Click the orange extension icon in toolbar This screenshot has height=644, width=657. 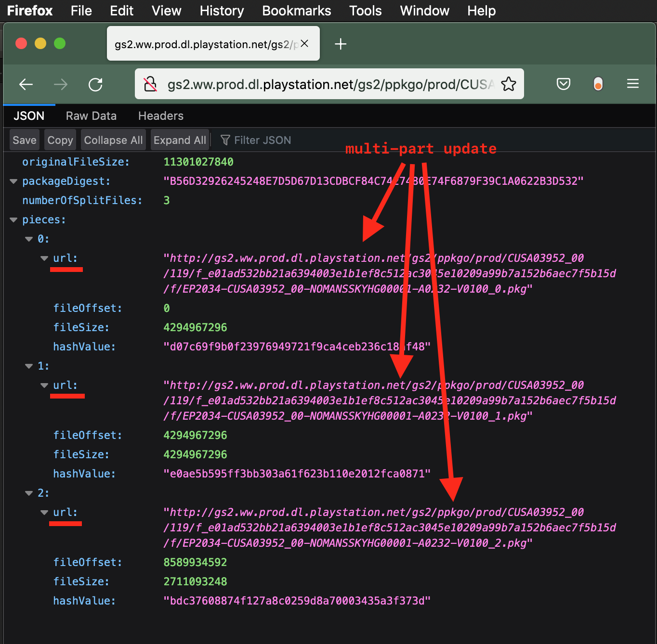598,84
